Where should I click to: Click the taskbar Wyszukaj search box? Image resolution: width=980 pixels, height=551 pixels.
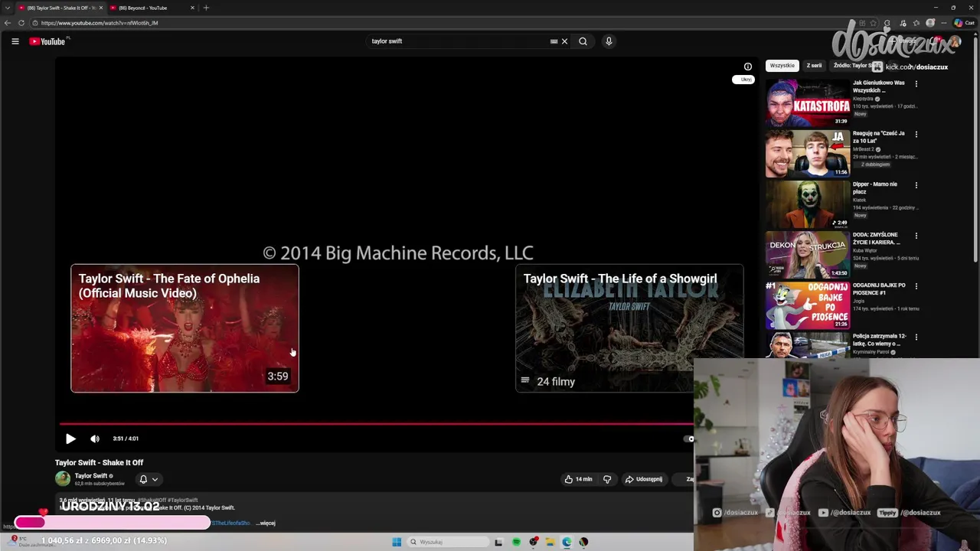pos(447,542)
